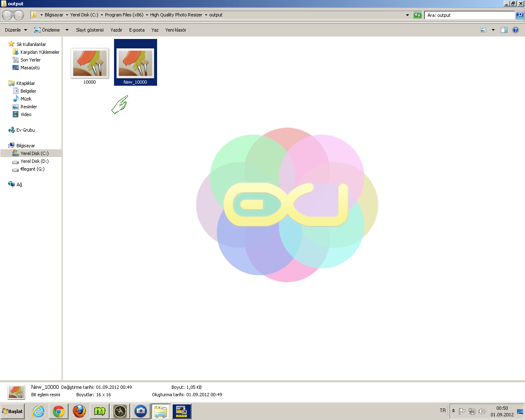Click the search magnifier icon

519,15
